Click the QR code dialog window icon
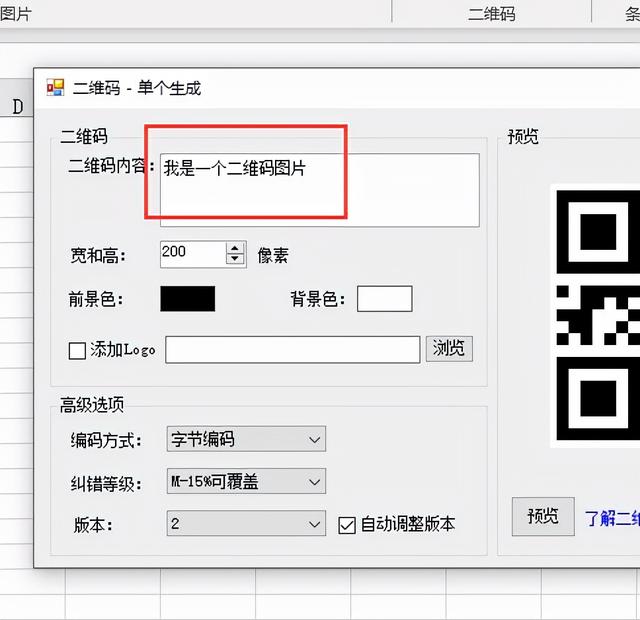This screenshot has width=640, height=620. pyautogui.click(x=55, y=87)
